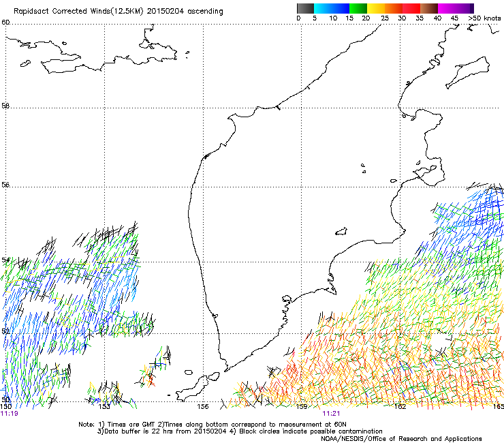Select the green 15–20 knot legend segment
This screenshot has width=504, height=443.
point(358,8)
